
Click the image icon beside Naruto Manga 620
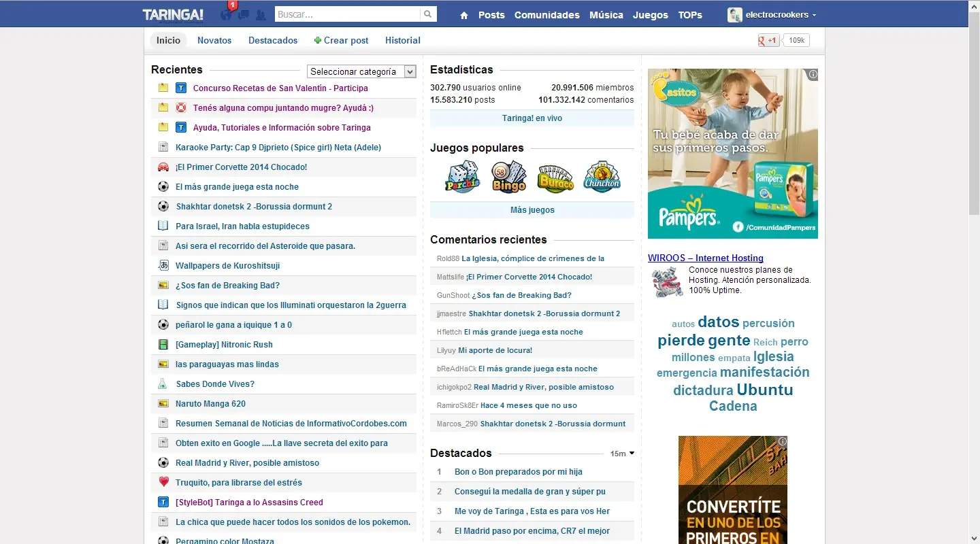pos(163,404)
